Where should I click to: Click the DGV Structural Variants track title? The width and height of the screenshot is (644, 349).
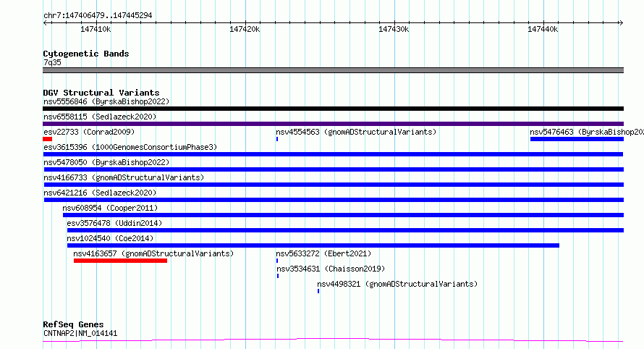(101, 93)
